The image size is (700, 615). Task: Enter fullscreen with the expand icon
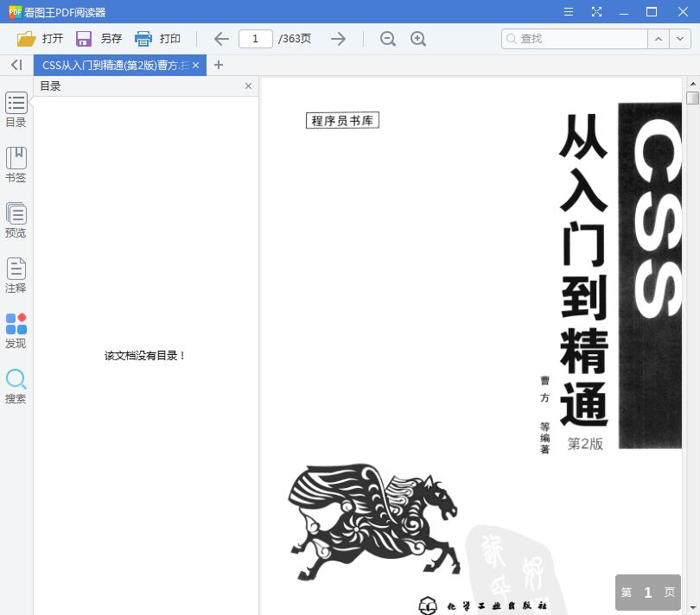click(596, 12)
